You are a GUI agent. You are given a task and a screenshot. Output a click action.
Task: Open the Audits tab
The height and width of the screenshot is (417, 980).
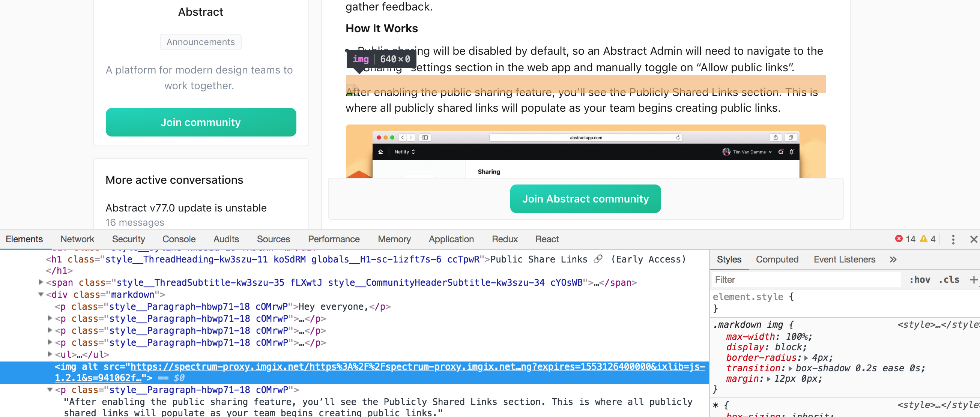(226, 239)
